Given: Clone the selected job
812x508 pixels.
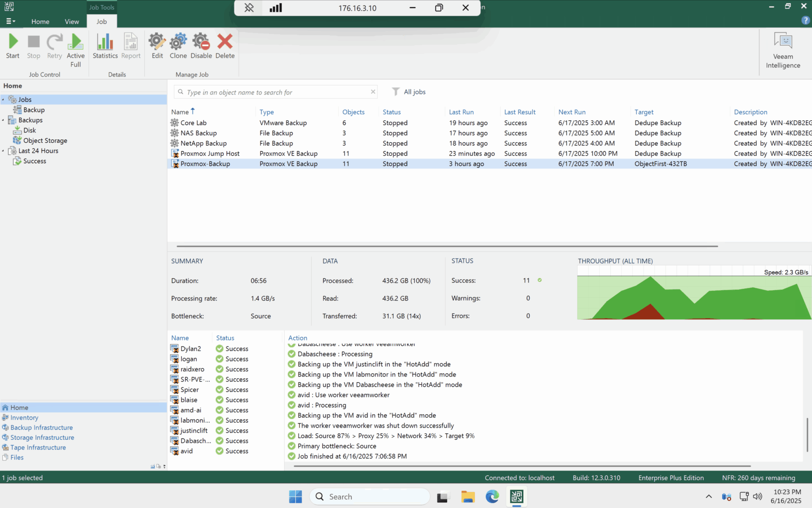Looking at the screenshot, I should coord(178,46).
